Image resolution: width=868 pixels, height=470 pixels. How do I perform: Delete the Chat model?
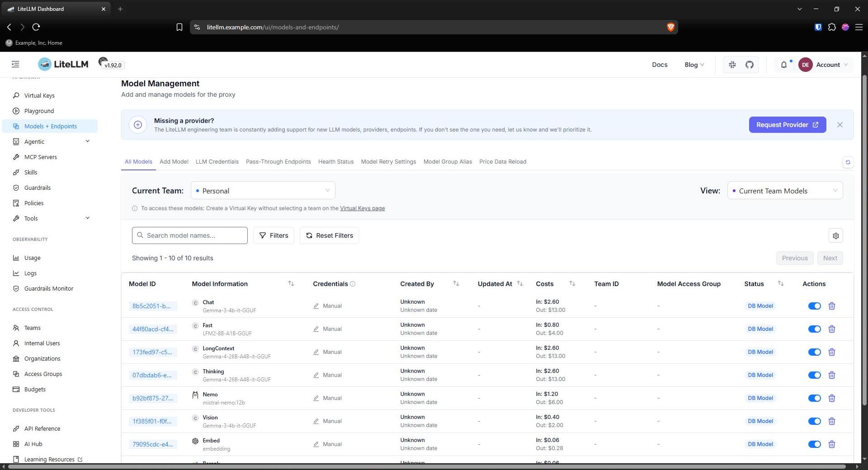(831, 306)
